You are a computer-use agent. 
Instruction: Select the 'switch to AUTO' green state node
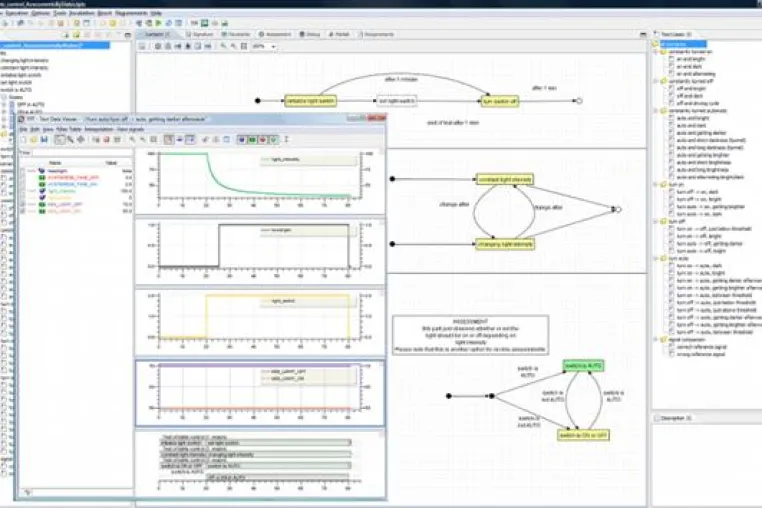583,366
